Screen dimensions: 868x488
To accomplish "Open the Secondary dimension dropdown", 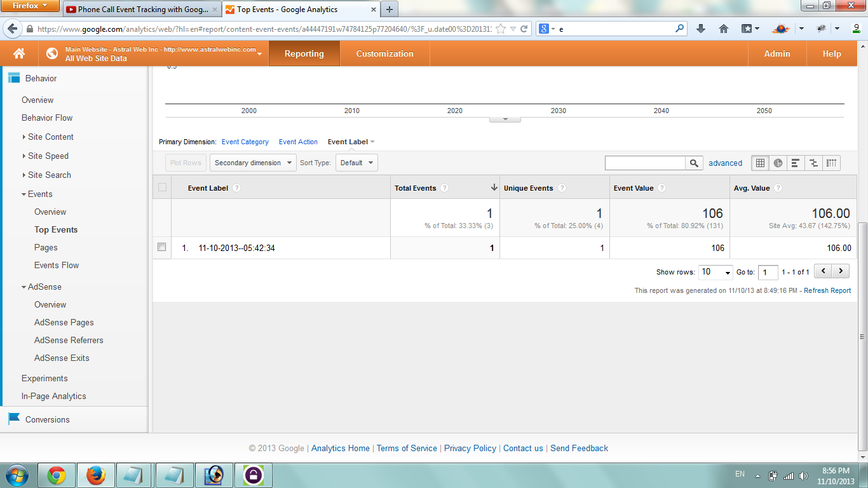I will (x=253, y=163).
